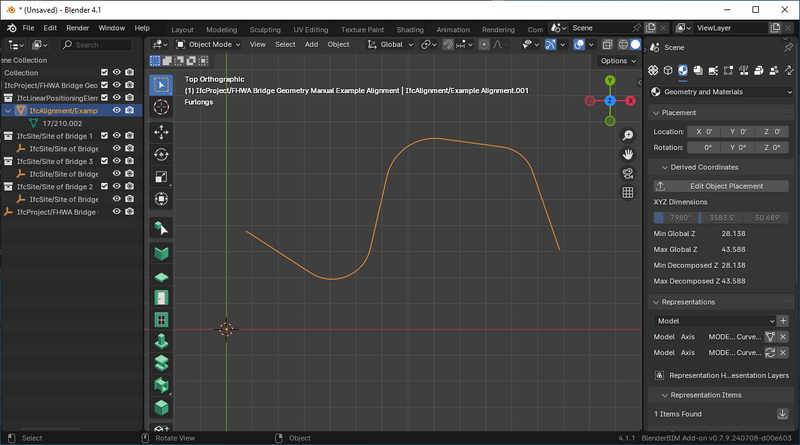Choose the Rotate tool
This screenshot has height=445, width=800.
(x=161, y=155)
